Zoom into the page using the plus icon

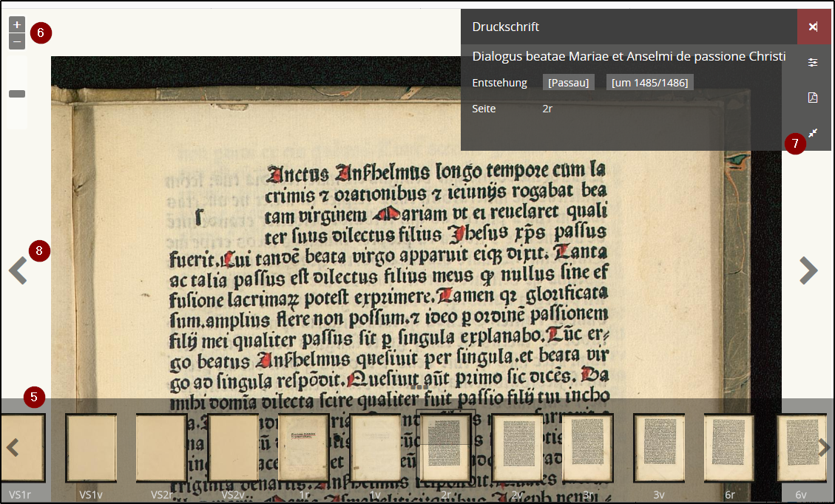click(x=16, y=24)
